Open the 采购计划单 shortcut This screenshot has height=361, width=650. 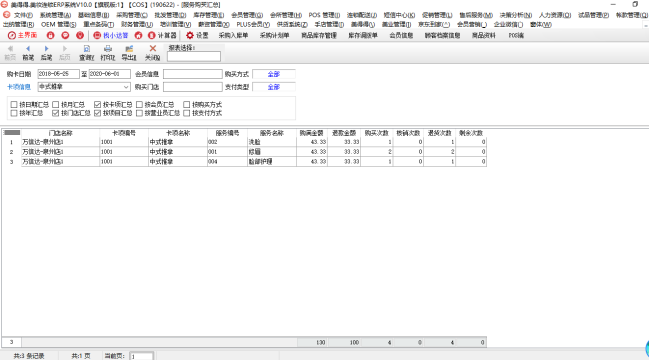tap(274, 36)
